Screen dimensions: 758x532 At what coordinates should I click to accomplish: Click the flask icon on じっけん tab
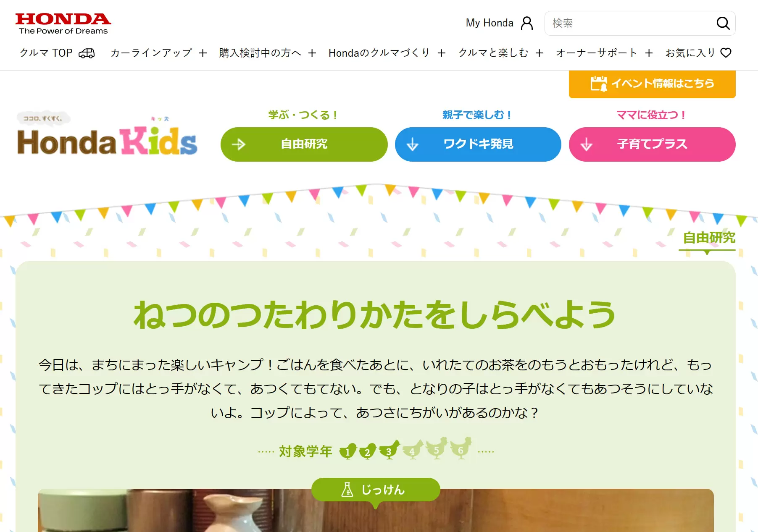click(x=347, y=490)
